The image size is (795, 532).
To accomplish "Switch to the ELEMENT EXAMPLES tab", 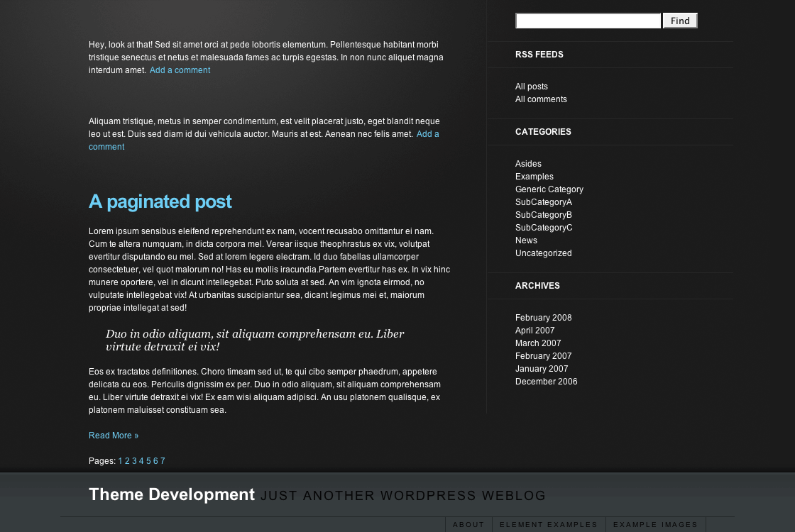I will [549, 524].
